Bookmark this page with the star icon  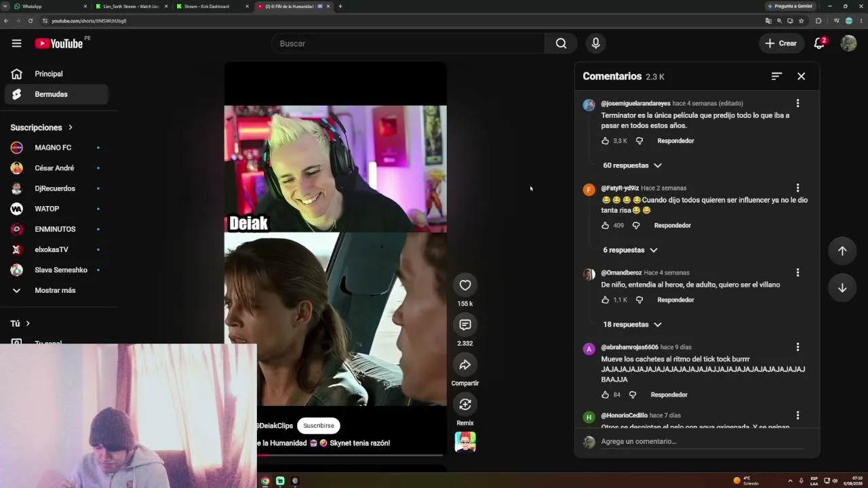[x=801, y=21]
